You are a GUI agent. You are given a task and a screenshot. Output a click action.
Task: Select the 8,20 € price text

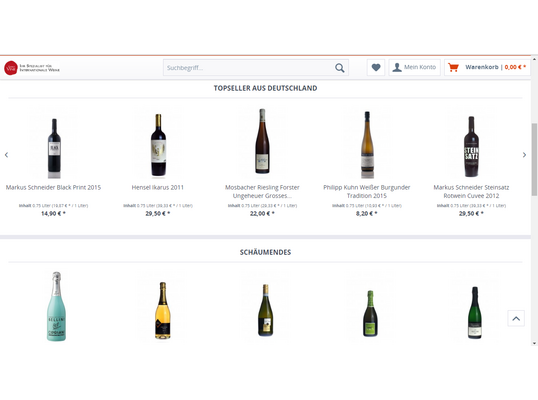pos(366,213)
